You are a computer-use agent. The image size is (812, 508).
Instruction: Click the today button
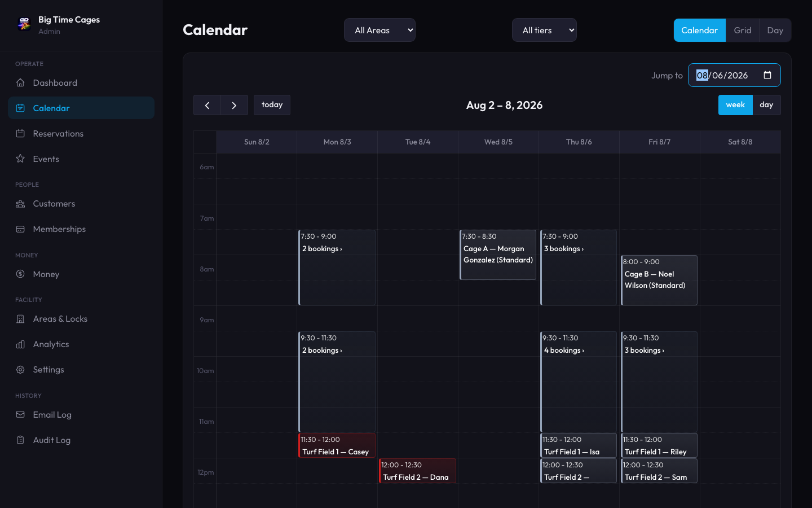pos(272,105)
